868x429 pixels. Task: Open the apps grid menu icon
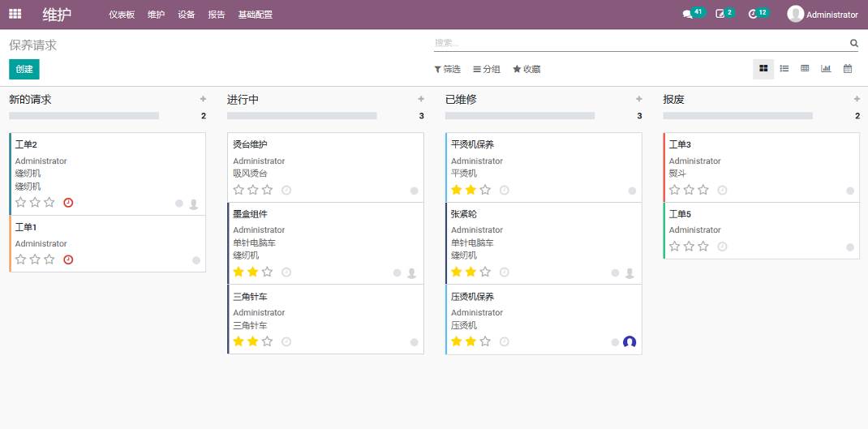click(15, 14)
